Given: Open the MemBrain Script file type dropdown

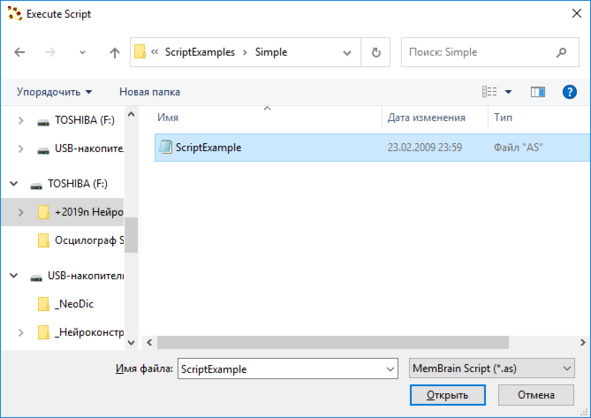Looking at the screenshot, I should pos(491,368).
